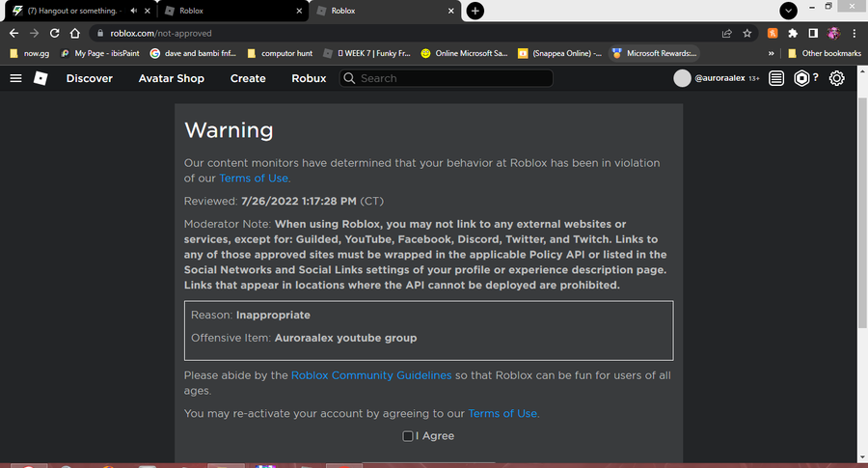Click the auroraalex avatar thumbnail
Image resolution: width=868 pixels, height=468 pixels.
682,78
